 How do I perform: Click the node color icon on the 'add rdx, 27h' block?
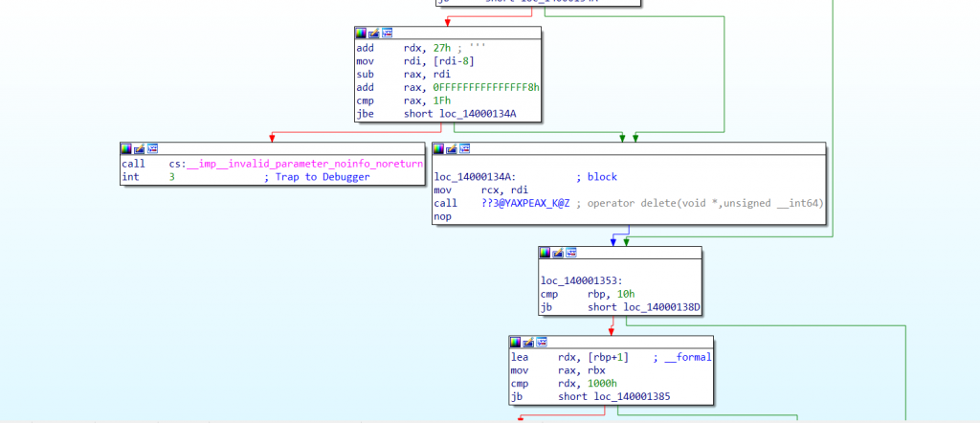pyautogui.click(x=361, y=33)
